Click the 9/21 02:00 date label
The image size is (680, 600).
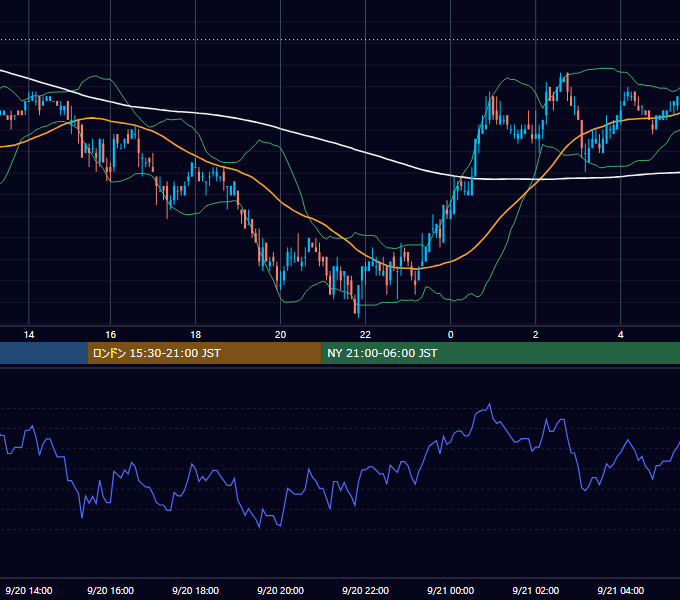536,590
